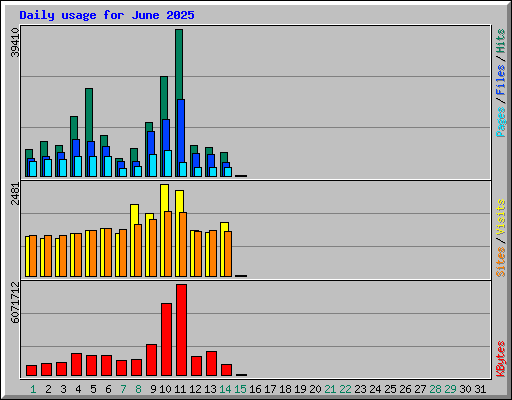Viewport: 512px width, 400px height.
Task: Click the cyan "Pages" legend label
Action: [x=500, y=122]
